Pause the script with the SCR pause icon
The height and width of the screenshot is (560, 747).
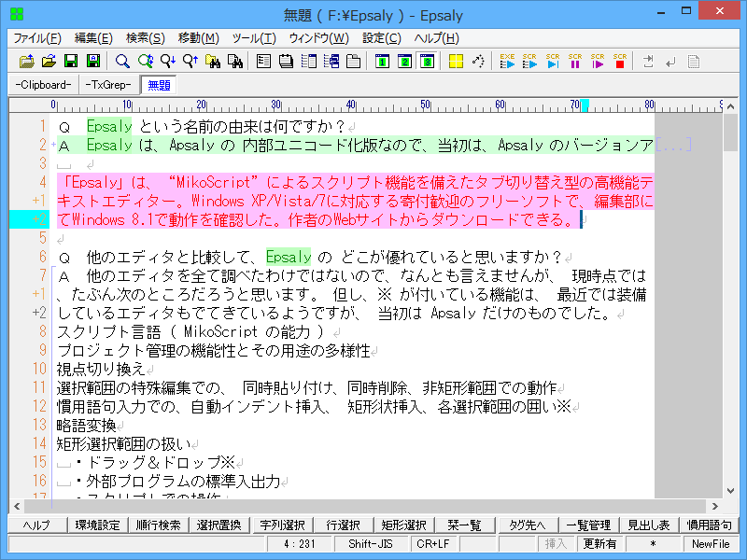click(x=574, y=63)
